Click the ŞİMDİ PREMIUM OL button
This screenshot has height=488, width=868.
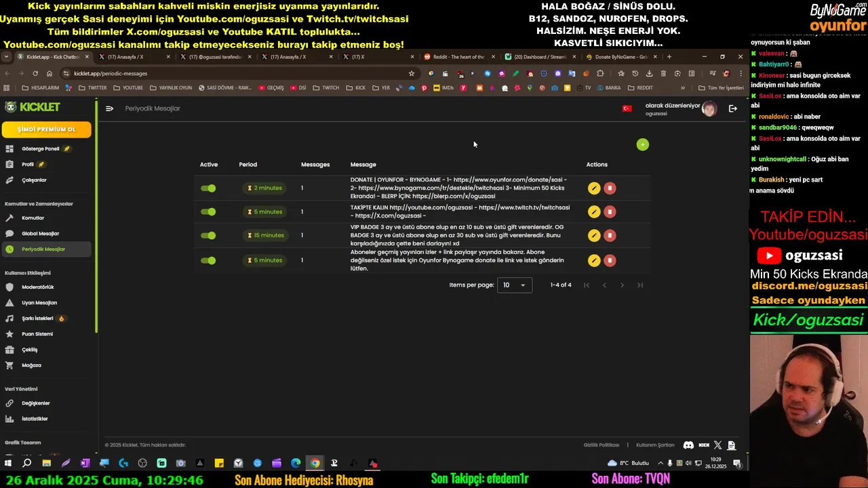47,129
